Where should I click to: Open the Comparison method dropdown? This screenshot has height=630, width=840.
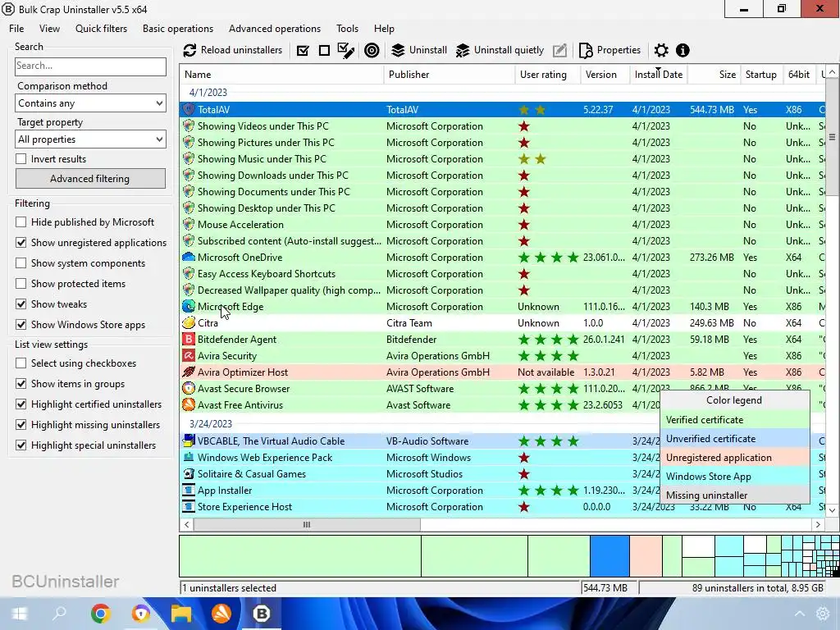coord(90,103)
